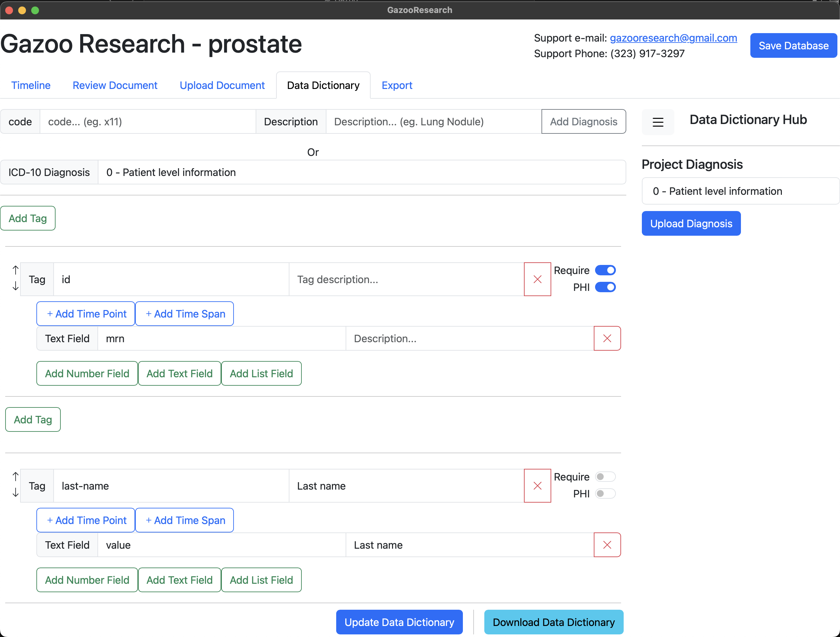840x637 pixels.
Task: Turn off PHI toggle for id tag
Action: tap(605, 287)
